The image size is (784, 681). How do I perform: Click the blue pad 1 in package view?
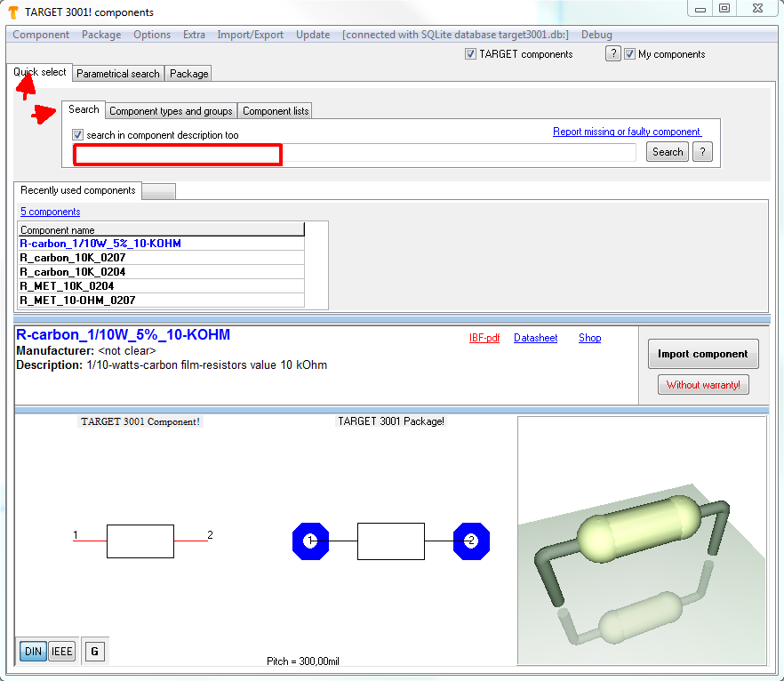click(x=310, y=541)
